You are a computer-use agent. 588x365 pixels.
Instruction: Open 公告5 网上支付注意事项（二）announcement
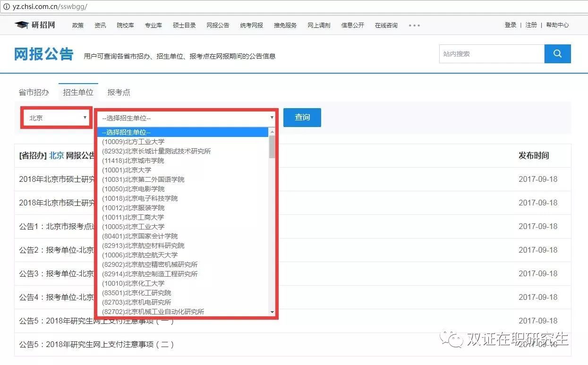(x=97, y=344)
